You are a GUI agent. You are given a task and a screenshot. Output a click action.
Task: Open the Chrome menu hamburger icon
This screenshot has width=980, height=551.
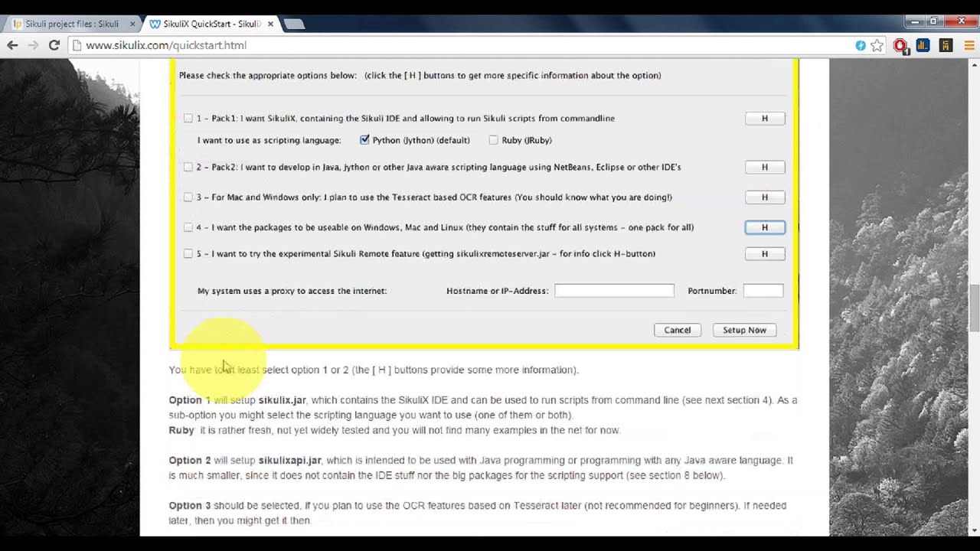click(969, 45)
